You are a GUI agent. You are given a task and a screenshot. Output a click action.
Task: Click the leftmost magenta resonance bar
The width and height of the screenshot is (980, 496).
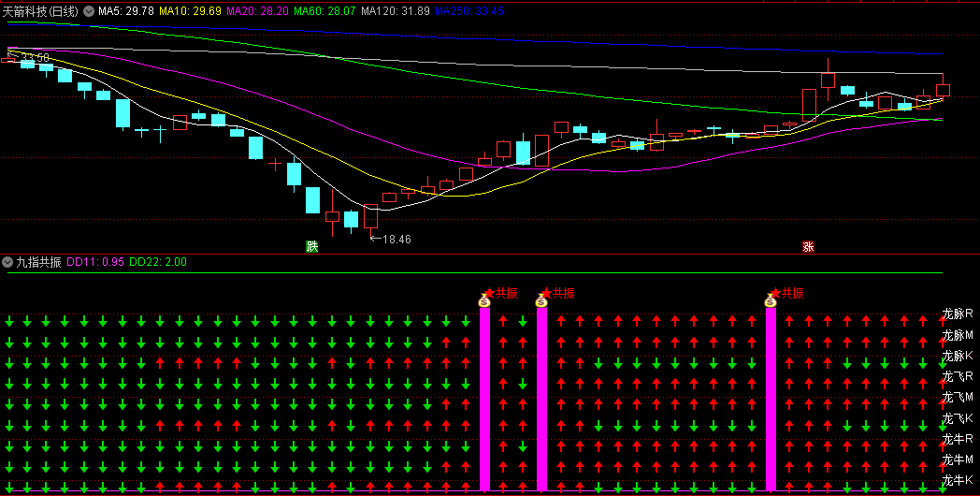tap(484, 399)
